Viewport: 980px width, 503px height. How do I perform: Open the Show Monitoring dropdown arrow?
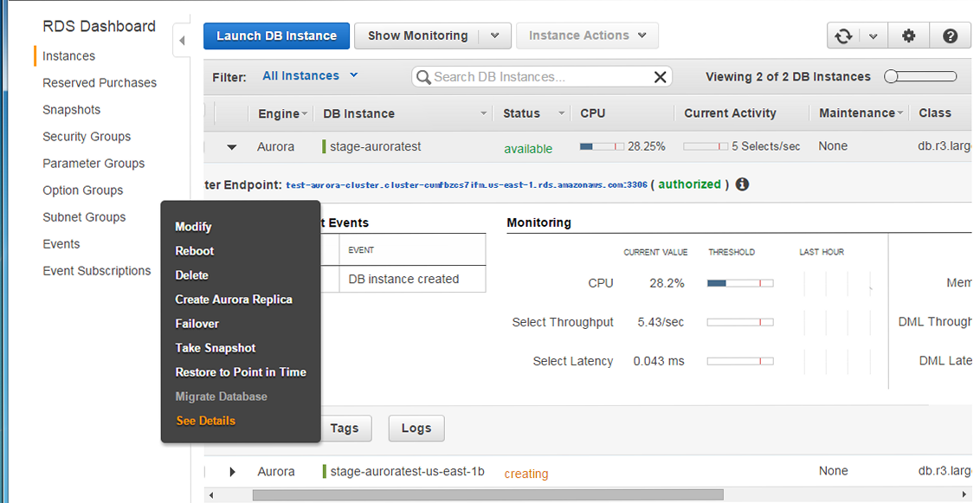click(495, 35)
